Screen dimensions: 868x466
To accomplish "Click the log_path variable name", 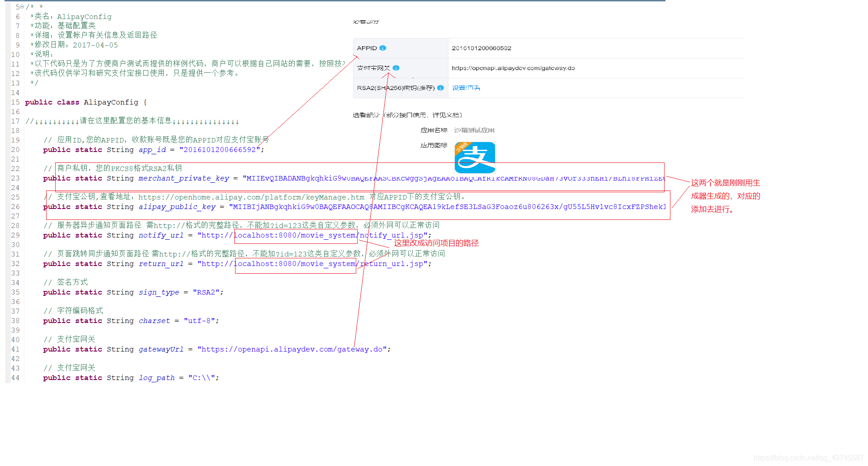I will tap(156, 378).
